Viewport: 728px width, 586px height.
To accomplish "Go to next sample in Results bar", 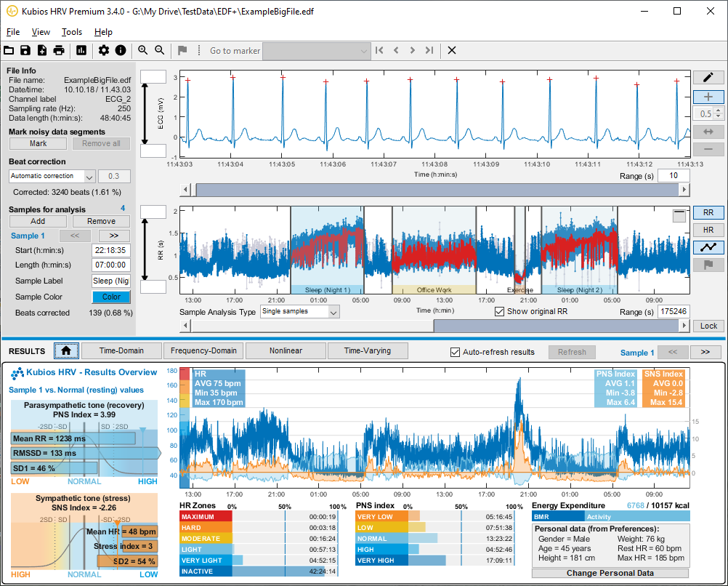I will (705, 352).
